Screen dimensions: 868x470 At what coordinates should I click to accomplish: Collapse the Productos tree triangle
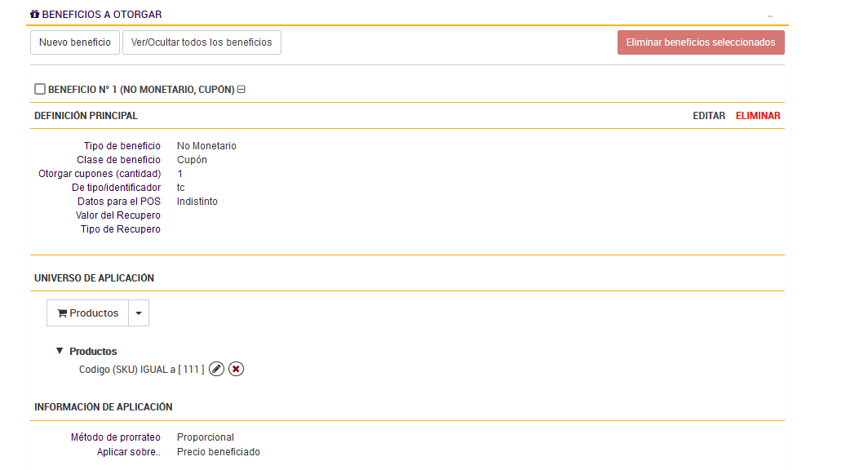coord(59,351)
